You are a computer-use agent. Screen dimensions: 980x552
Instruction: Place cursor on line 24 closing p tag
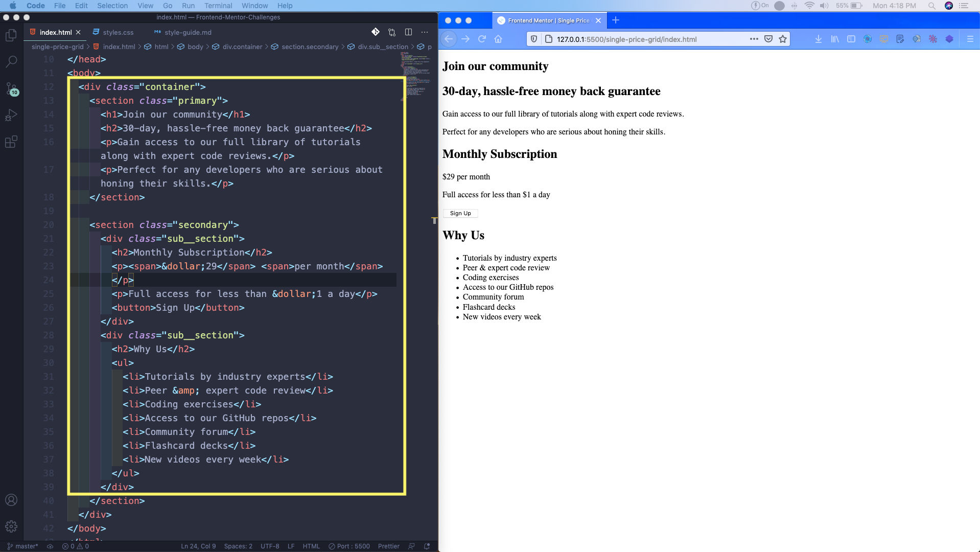123,280
